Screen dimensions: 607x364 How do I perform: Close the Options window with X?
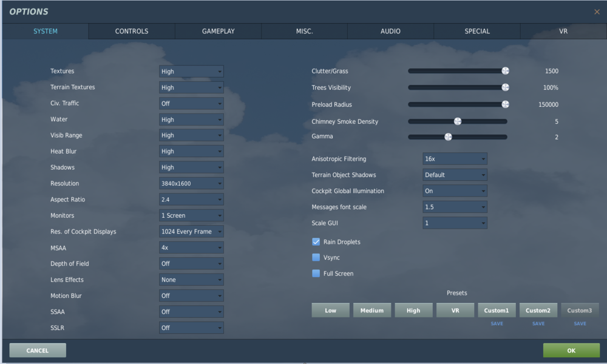[597, 12]
